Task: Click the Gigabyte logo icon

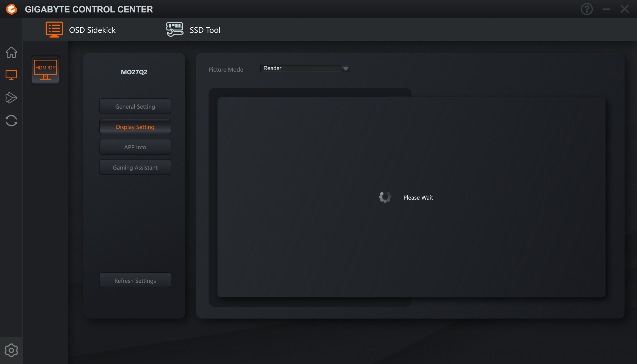Action: tap(12, 9)
